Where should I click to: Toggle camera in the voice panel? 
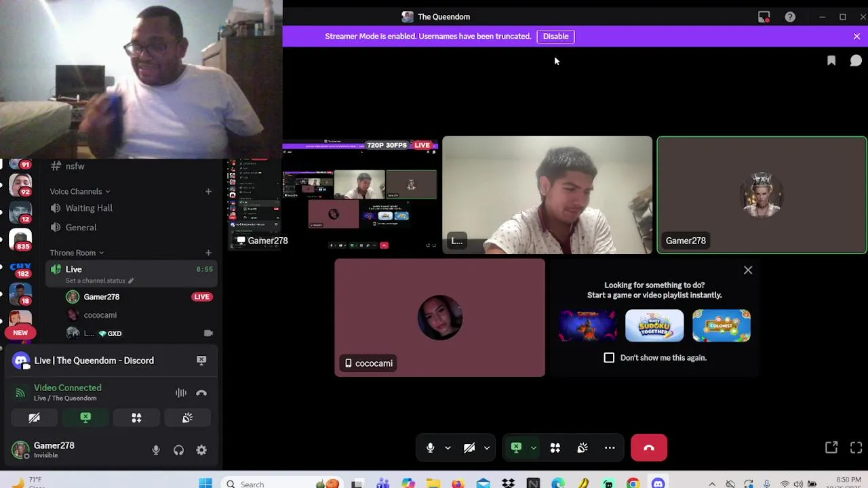(x=34, y=418)
